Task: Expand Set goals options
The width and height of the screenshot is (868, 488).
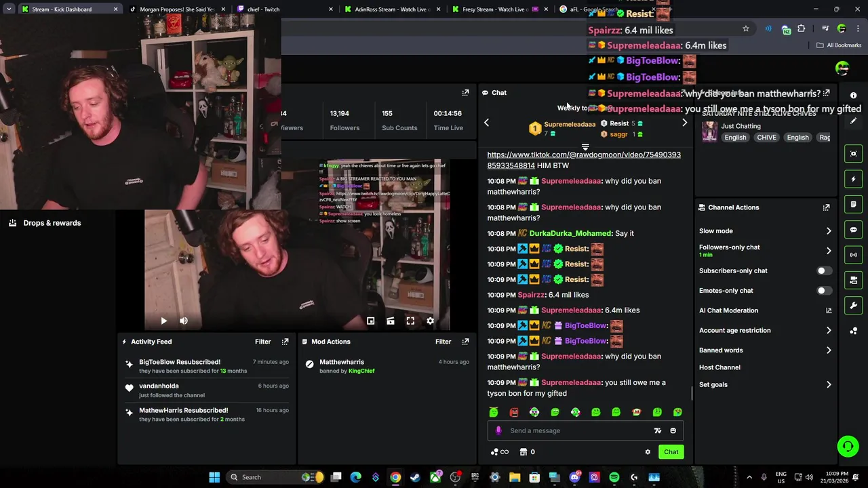Action: click(829, 385)
